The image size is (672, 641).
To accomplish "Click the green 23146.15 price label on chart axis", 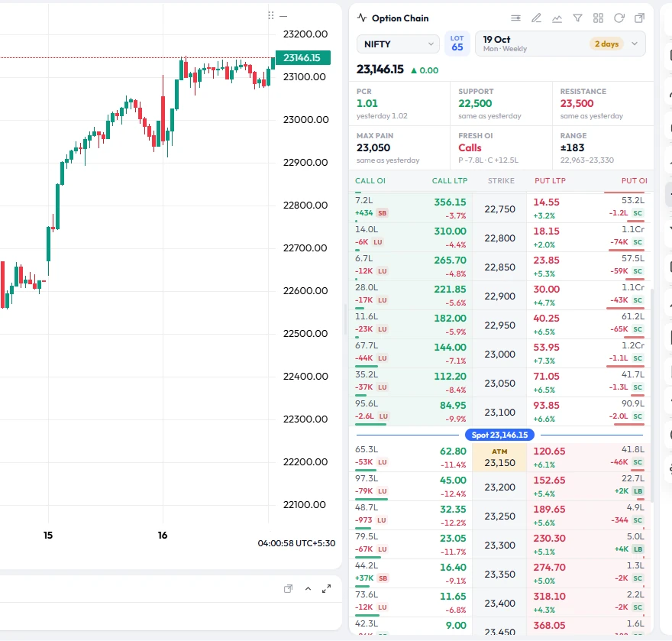I will [x=302, y=57].
